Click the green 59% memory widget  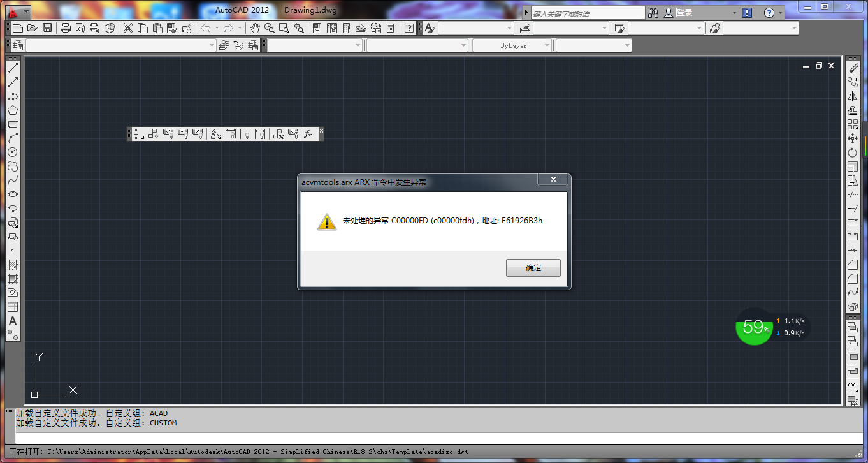pos(755,327)
